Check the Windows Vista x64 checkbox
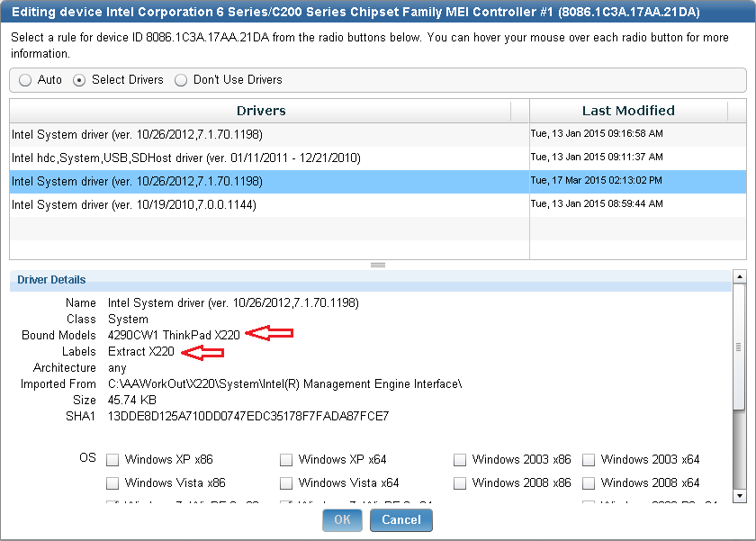The image size is (756, 541). (286, 482)
